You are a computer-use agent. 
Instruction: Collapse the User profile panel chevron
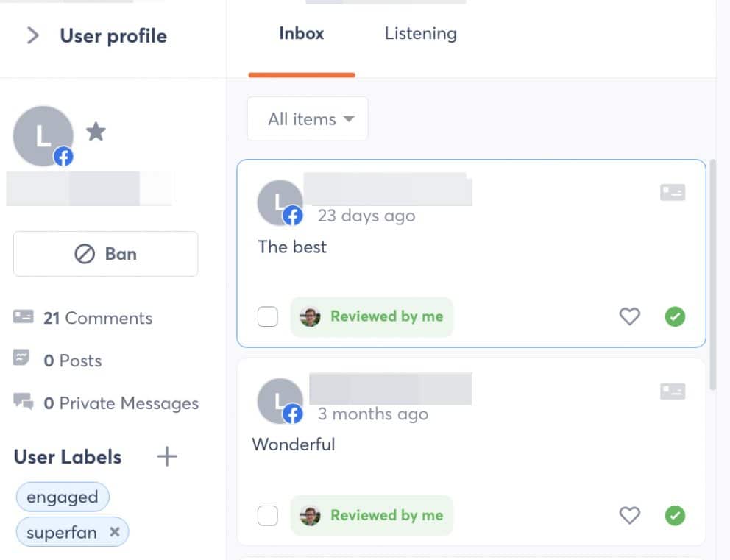32,35
